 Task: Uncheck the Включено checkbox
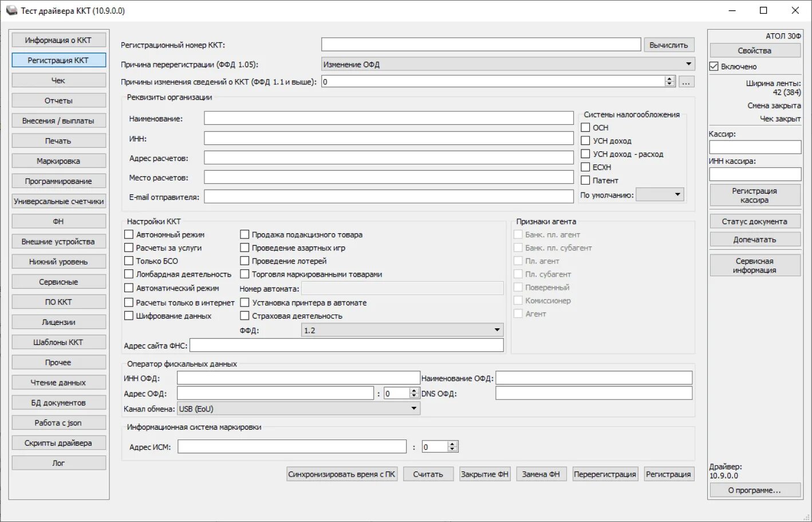click(x=714, y=66)
